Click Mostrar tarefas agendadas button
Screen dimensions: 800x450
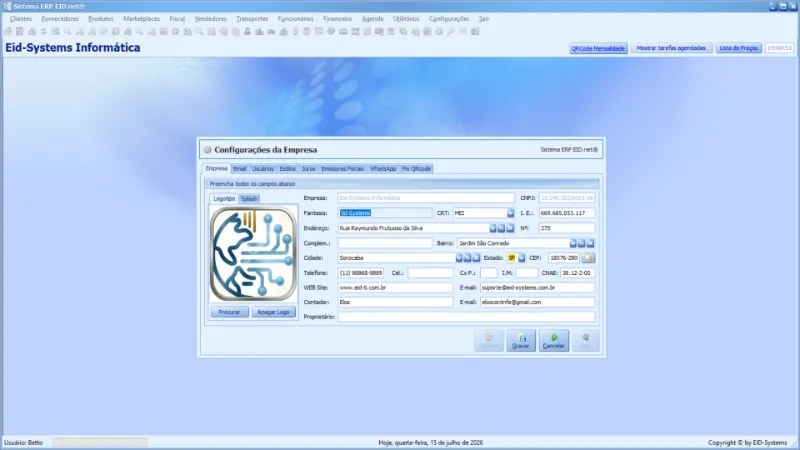click(x=671, y=48)
